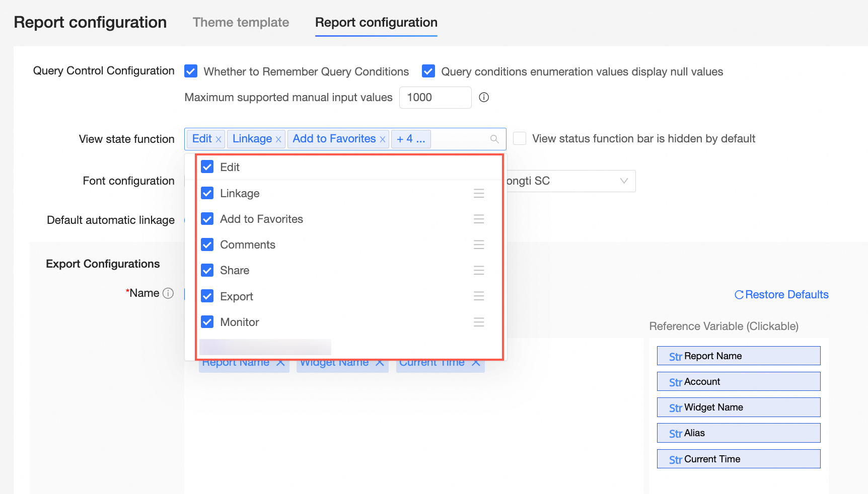Expand the +4 more tags indicator
The width and height of the screenshot is (868, 494).
pos(411,139)
